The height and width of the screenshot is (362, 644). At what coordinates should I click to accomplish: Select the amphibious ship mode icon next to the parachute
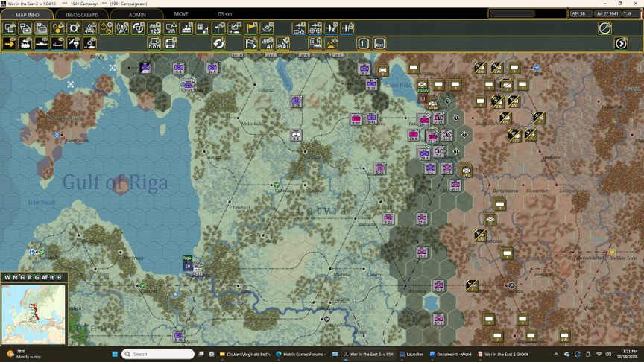click(57, 43)
